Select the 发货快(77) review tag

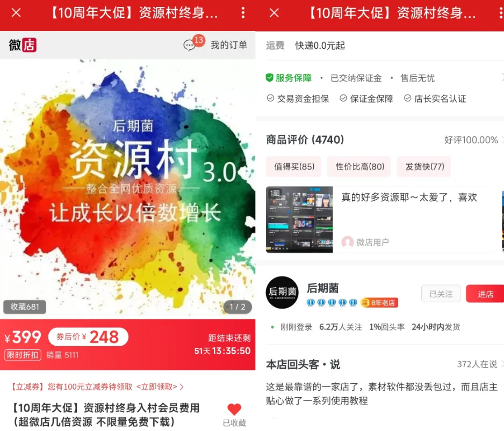pos(424,166)
